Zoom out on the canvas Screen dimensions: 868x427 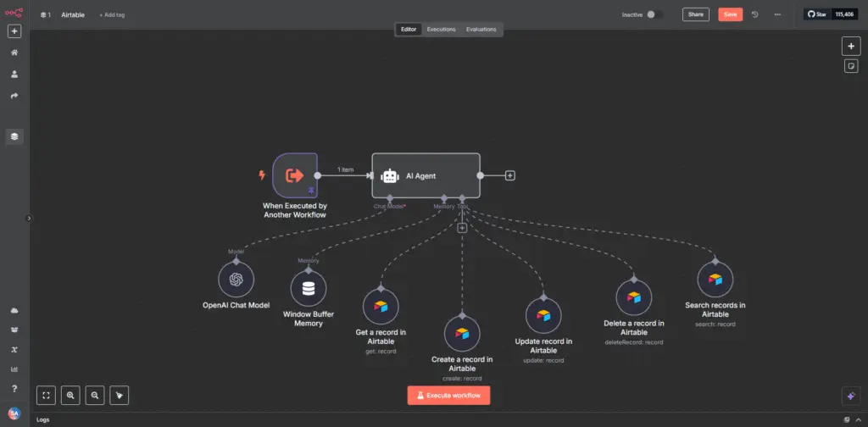[95, 395]
